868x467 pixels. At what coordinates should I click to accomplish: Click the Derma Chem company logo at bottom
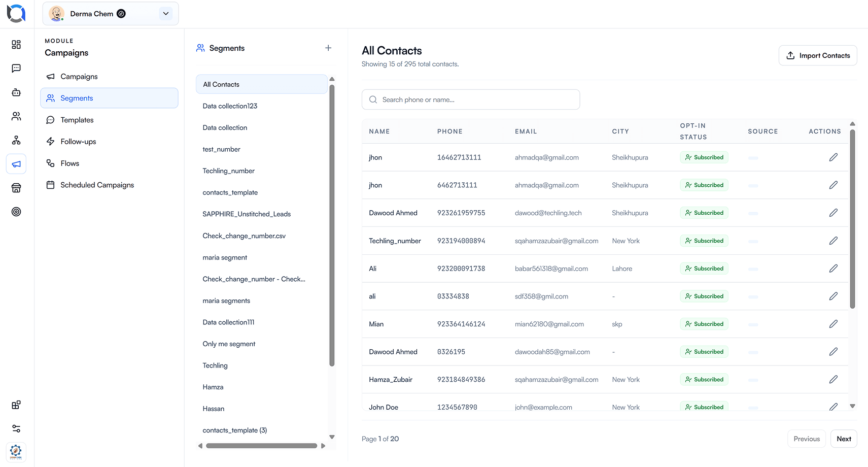click(16, 451)
